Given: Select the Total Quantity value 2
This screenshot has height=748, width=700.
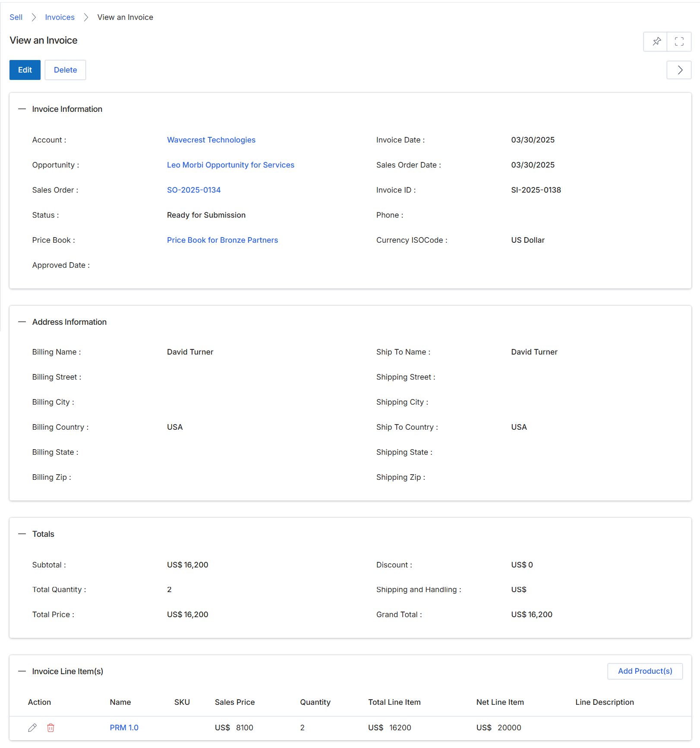Looking at the screenshot, I should tap(169, 590).
